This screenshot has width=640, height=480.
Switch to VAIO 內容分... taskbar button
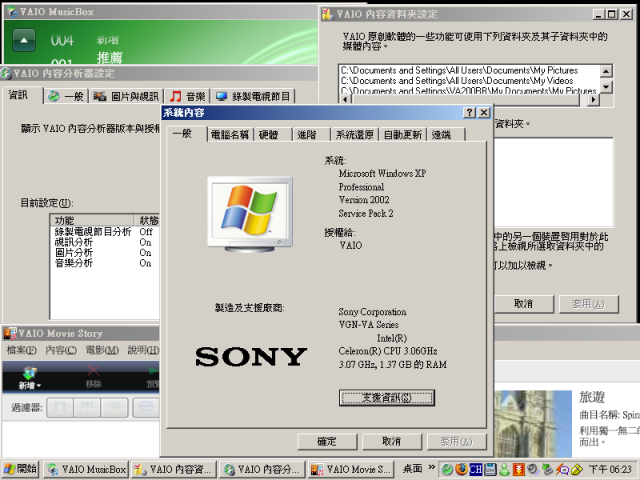[x=262, y=469]
